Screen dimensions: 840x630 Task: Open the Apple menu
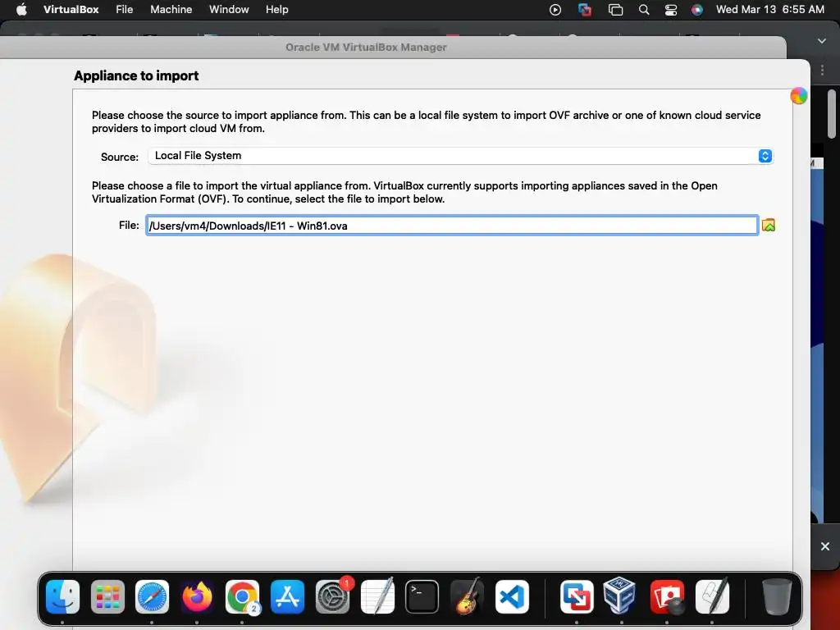point(21,10)
